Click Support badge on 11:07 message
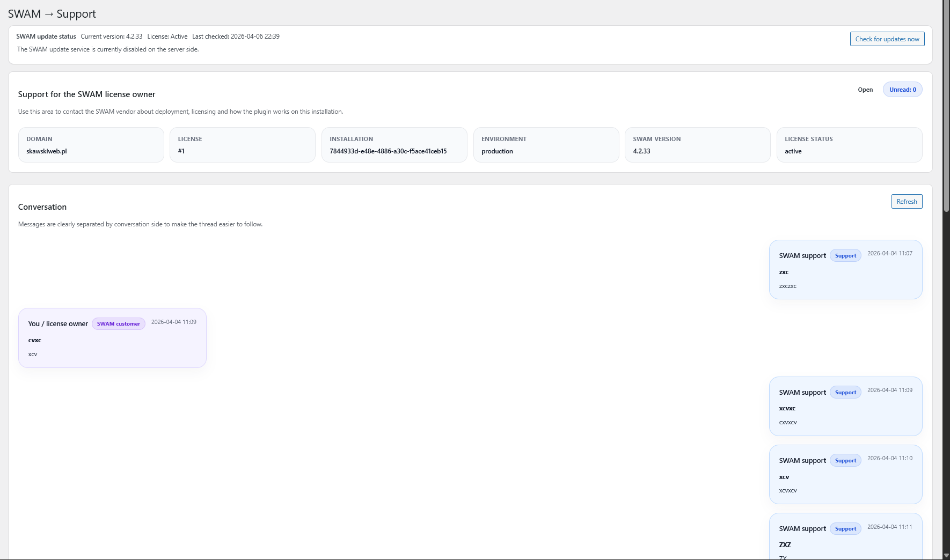950x560 pixels. pyautogui.click(x=845, y=256)
